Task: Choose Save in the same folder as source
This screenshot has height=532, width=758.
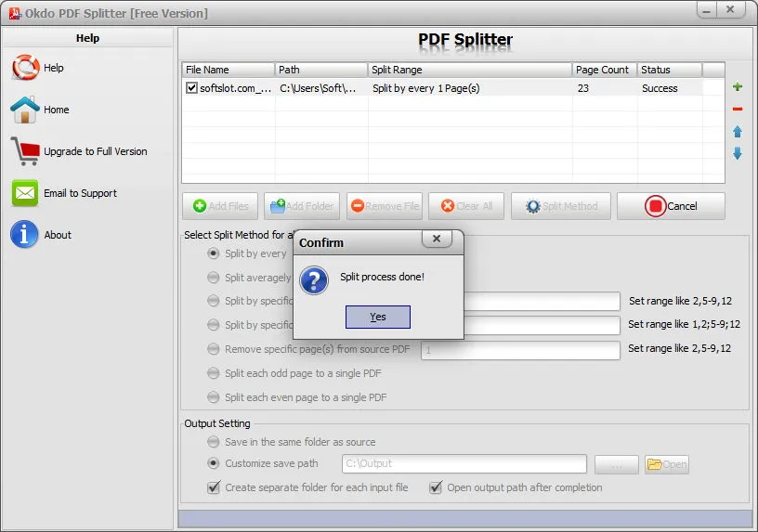Action: 214,442
